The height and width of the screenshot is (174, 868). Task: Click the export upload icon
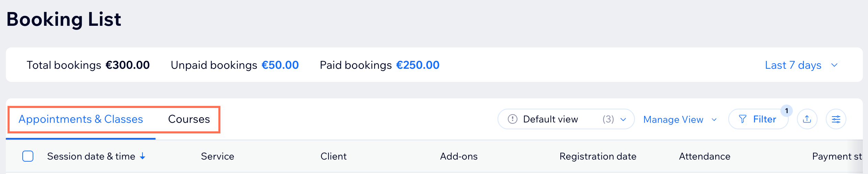pos(807,119)
